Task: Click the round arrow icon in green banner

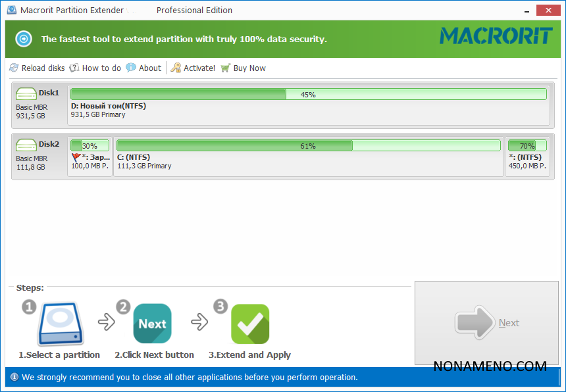Action: pyautogui.click(x=24, y=39)
